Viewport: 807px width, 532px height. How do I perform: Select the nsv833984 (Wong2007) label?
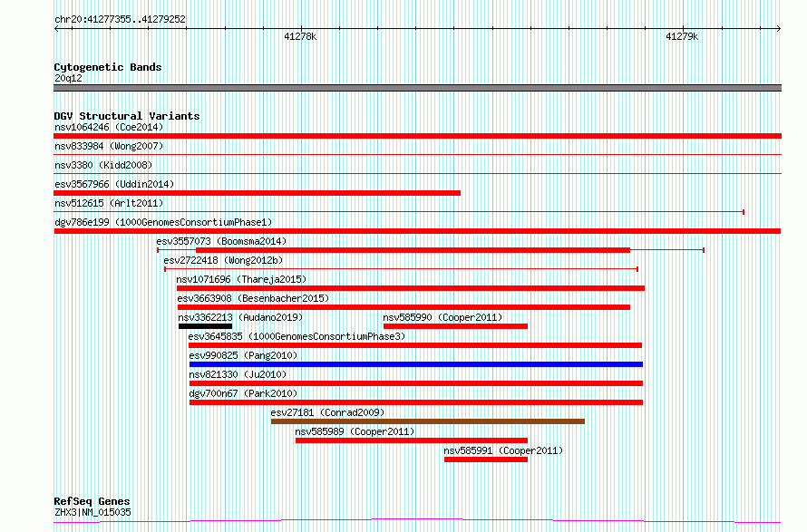[x=109, y=146]
